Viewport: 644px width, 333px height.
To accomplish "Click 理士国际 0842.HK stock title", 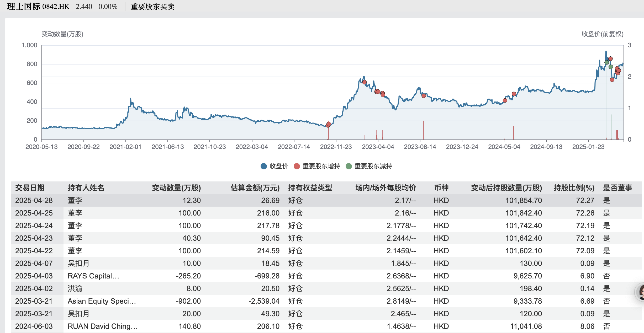I will pyautogui.click(x=38, y=7).
